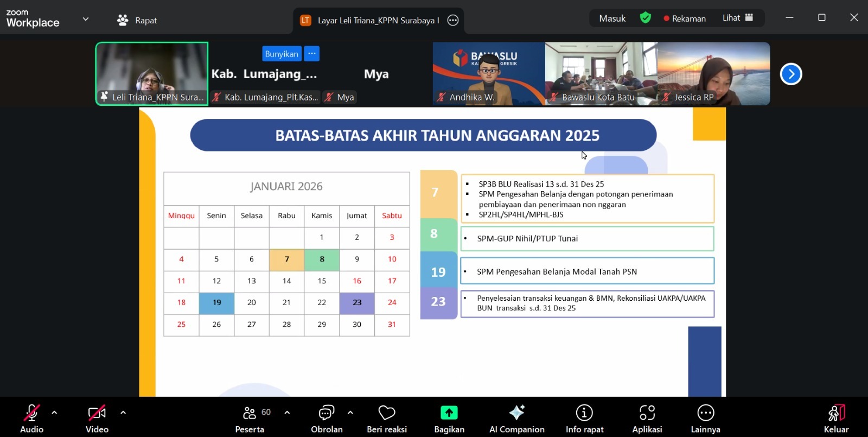Viewport: 868px width, 437px height.
Task: Select the Mya participant tile
Action: (376, 74)
